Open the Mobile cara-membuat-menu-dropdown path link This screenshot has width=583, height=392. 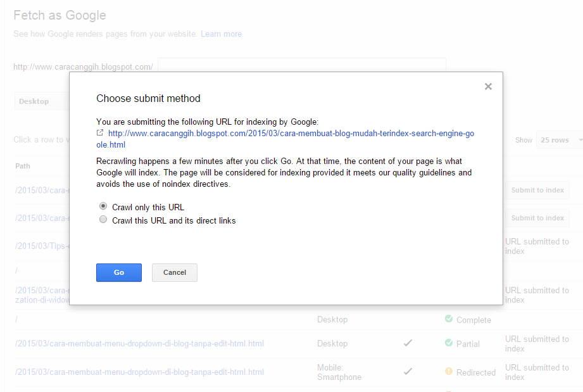138,372
